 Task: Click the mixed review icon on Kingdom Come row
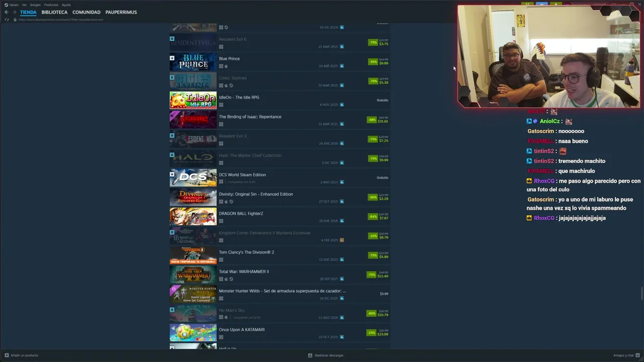342,240
